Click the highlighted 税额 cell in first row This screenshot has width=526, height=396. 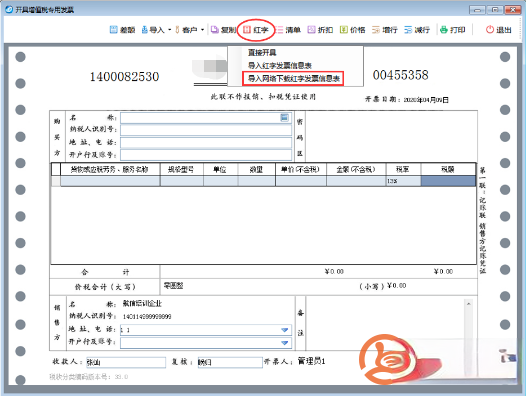tap(448, 181)
